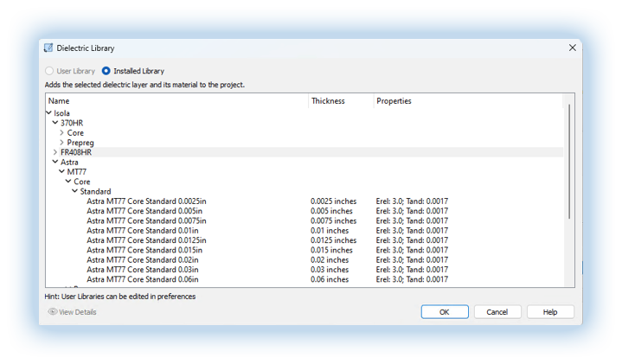Expand the Core node under 370HR

(62, 132)
